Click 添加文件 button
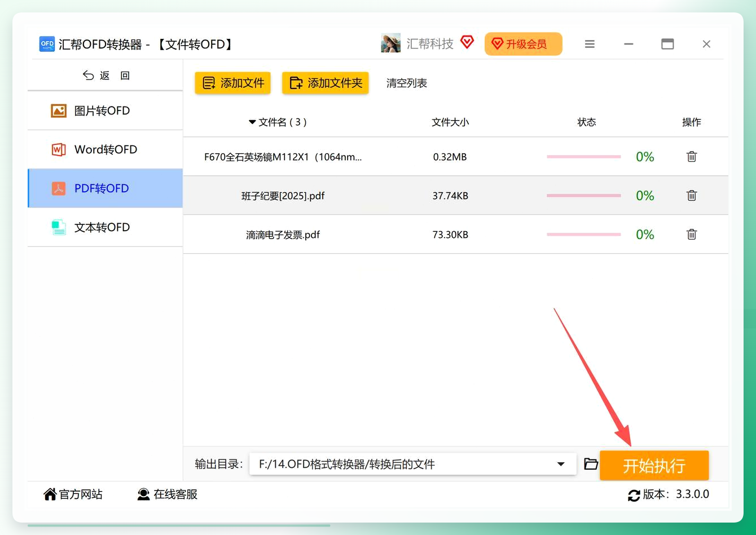Image resolution: width=756 pixels, height=535 pixels. tap(233, 83)
